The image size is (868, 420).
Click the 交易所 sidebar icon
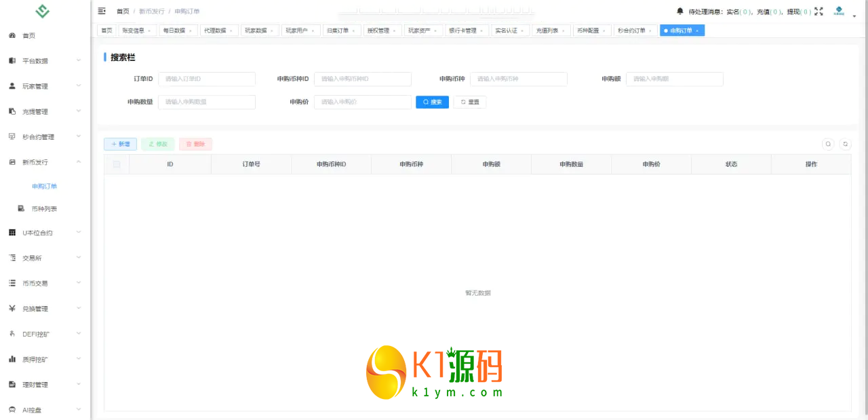(12, 258)
